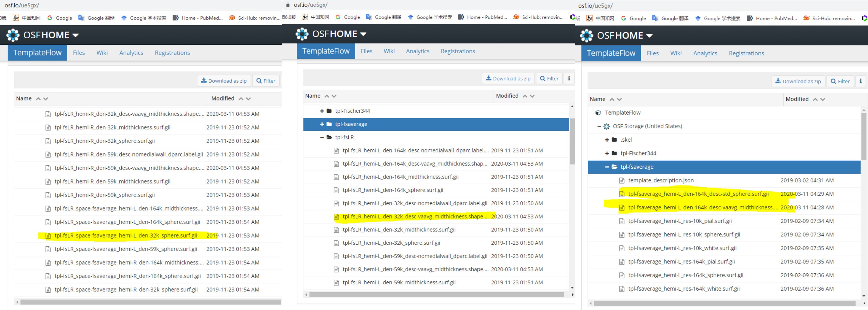Click the PubMed bookmark in middle browser

[x=482, y=17]
